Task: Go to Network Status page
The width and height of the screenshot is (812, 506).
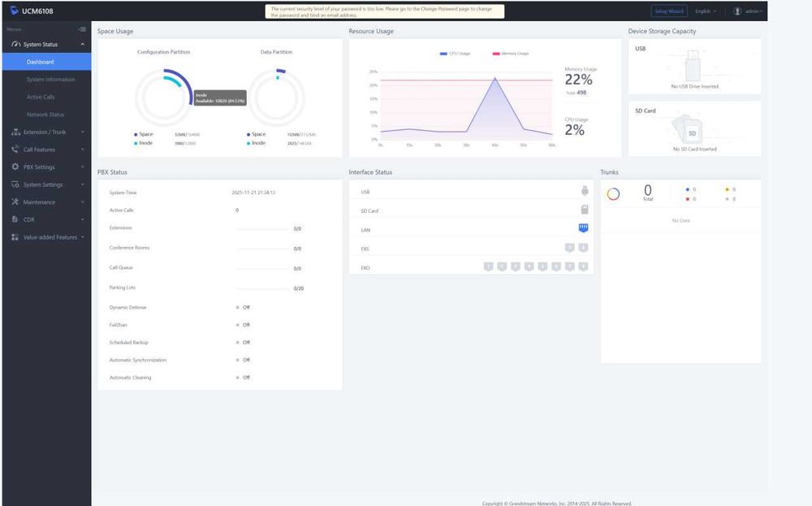Action: pos(45,115)
